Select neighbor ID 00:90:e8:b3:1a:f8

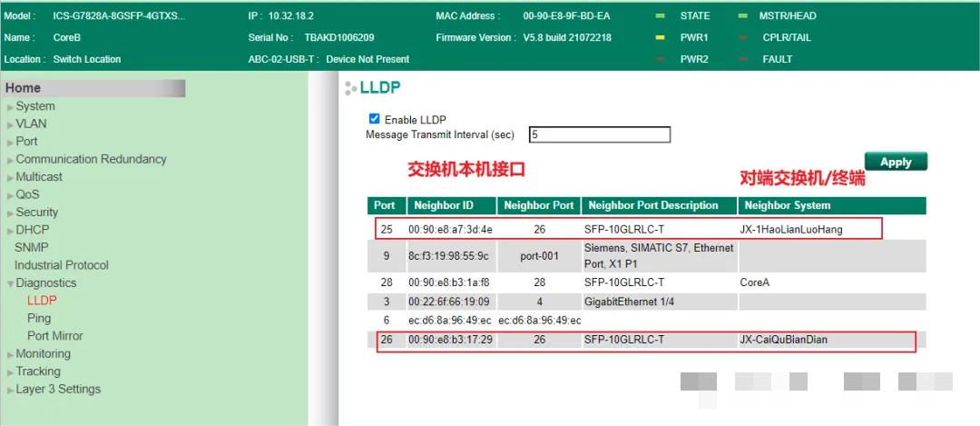(449, 282)
